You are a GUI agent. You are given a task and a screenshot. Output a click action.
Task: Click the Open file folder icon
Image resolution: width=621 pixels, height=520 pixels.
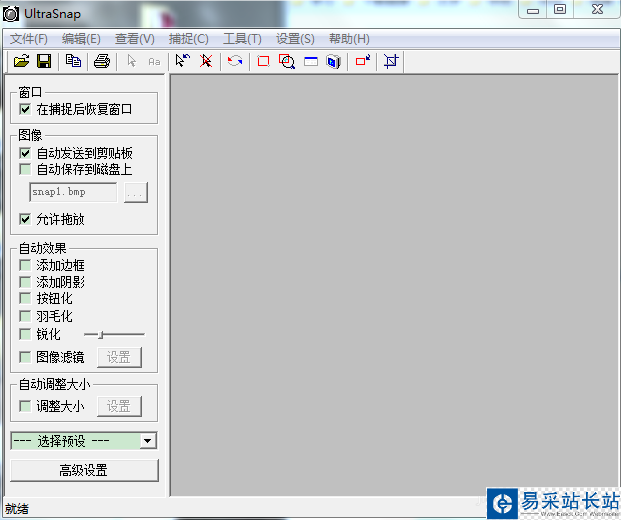21,61
